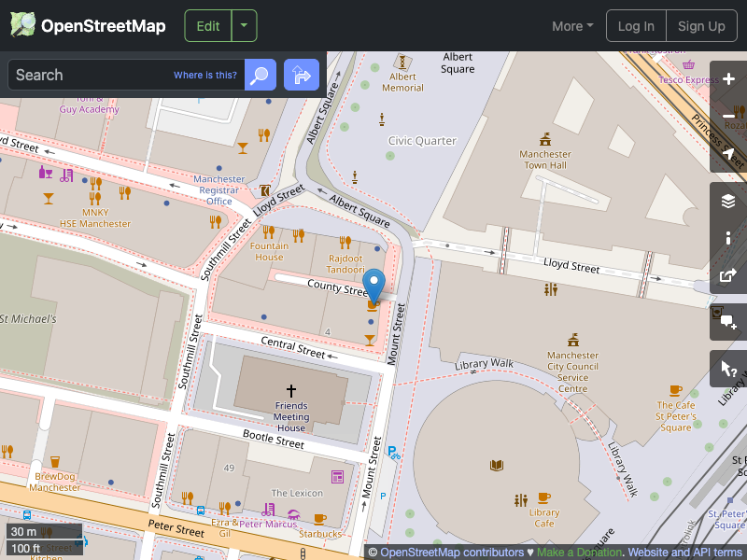Expand the Edit dropdown caret
The image size is (747, 560).
click(x=243, y=26)
